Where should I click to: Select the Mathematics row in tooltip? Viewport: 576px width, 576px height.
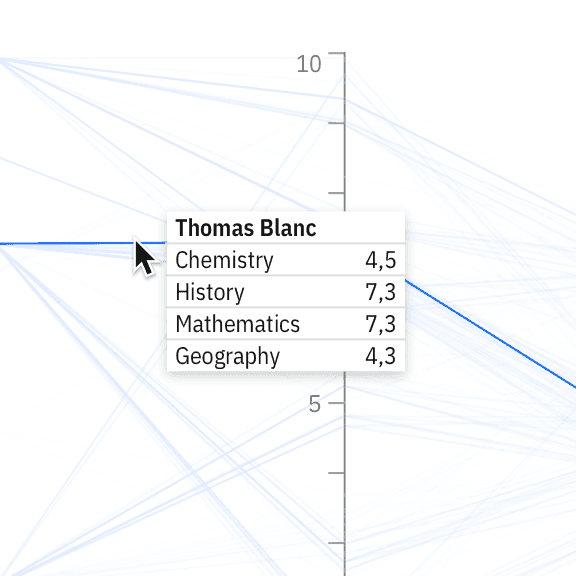pyautogui.click(x=286, y=324)
